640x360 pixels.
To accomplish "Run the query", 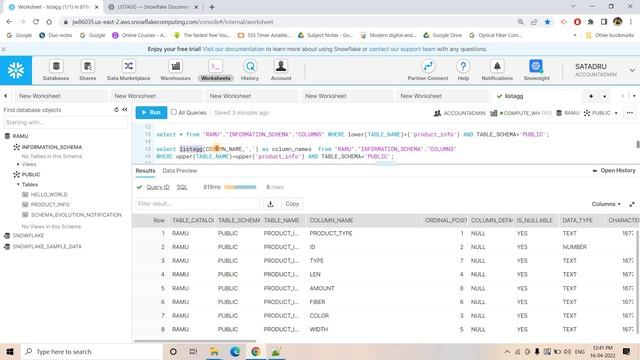I will (x=151, y=112).
